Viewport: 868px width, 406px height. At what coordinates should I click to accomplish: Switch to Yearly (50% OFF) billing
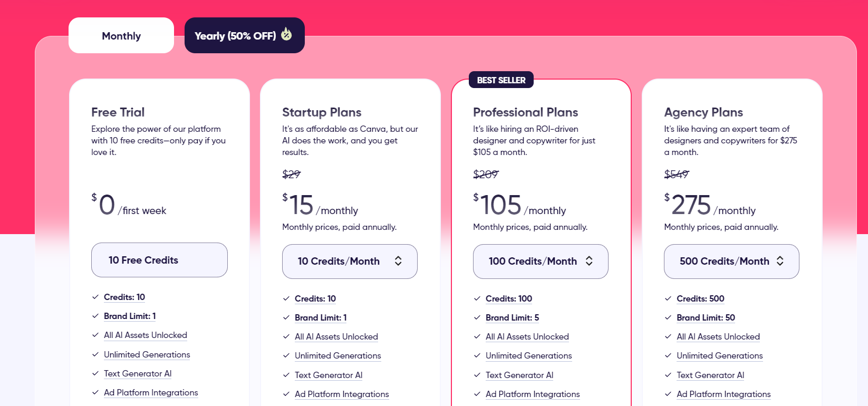[244, 36]
